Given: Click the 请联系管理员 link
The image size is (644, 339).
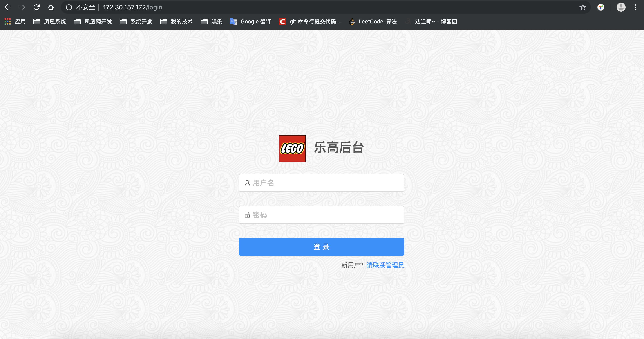Looking at the screenshot, I should [385, 265].
